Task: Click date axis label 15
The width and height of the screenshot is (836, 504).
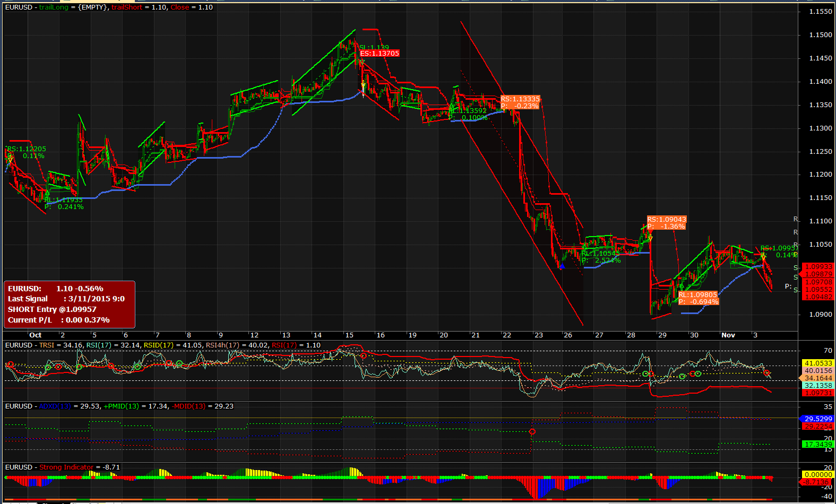Action: 349,335
